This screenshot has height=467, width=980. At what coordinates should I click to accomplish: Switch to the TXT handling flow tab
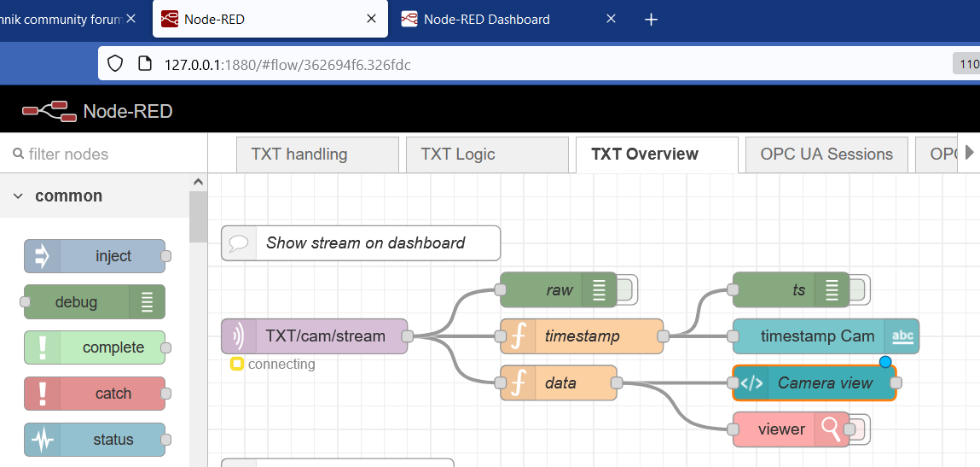point(317,155)
